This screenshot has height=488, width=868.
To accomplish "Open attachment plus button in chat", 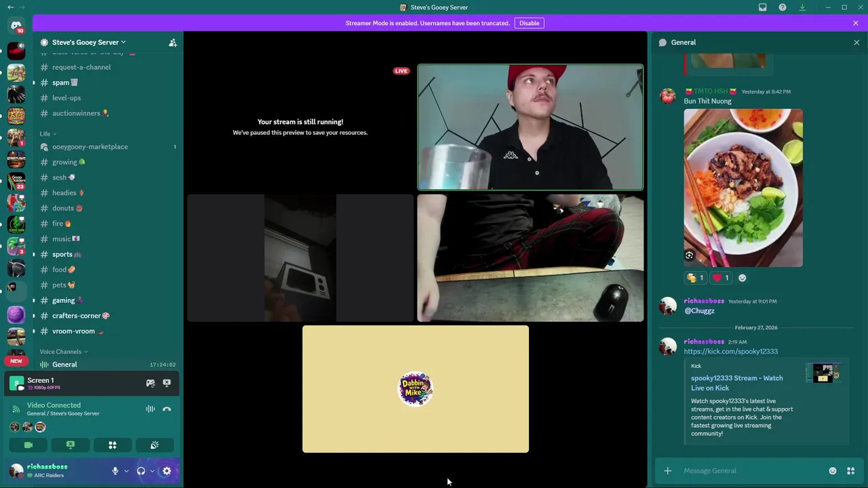I will click(x=668, y=471).
